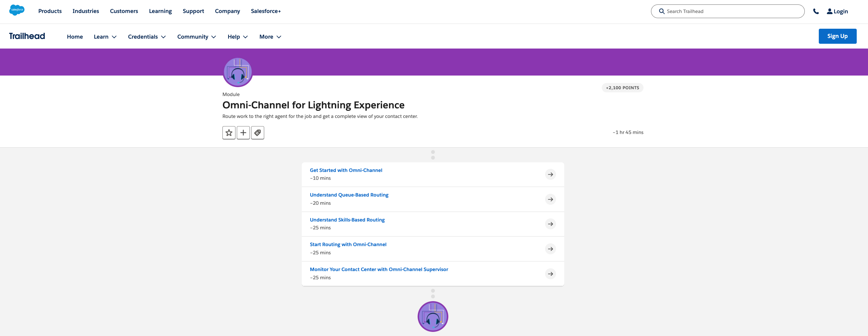Screen dimensions: 868x336
Task: Click the Login link
Action: point(837,11)
